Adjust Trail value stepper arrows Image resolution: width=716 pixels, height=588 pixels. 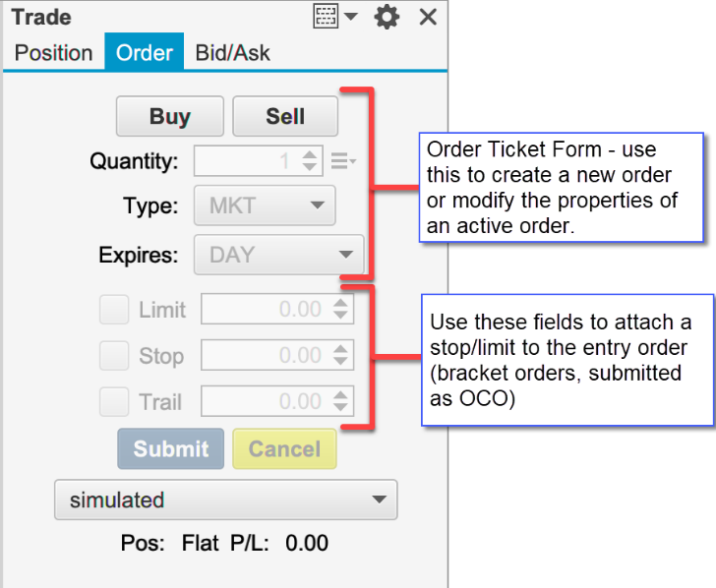click(341, 401)
